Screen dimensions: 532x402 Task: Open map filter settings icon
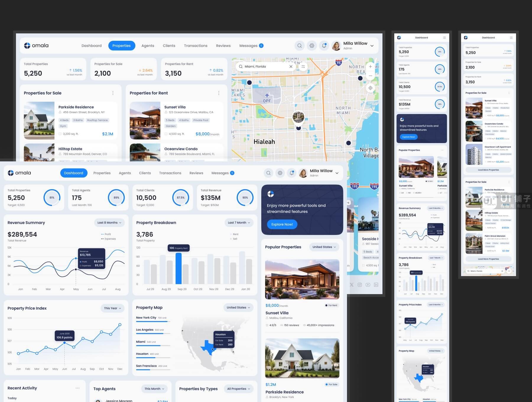coord(303,67)
